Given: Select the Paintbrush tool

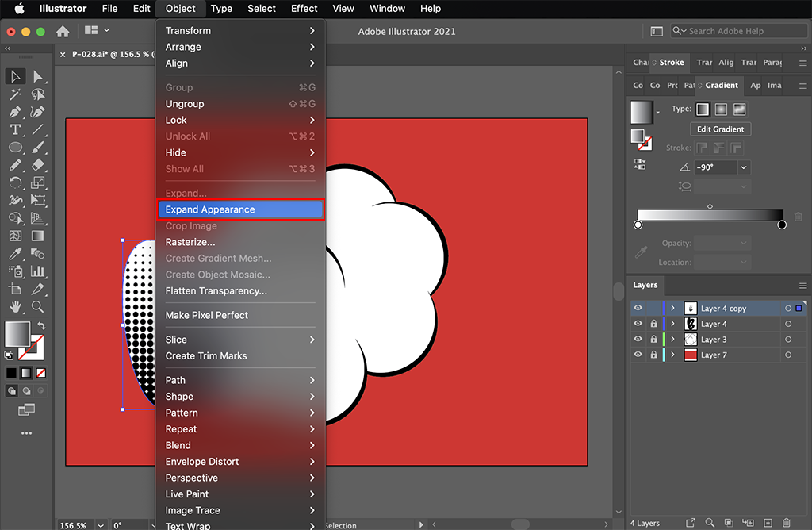Looking at the screenshot, I should click(38, 147).
